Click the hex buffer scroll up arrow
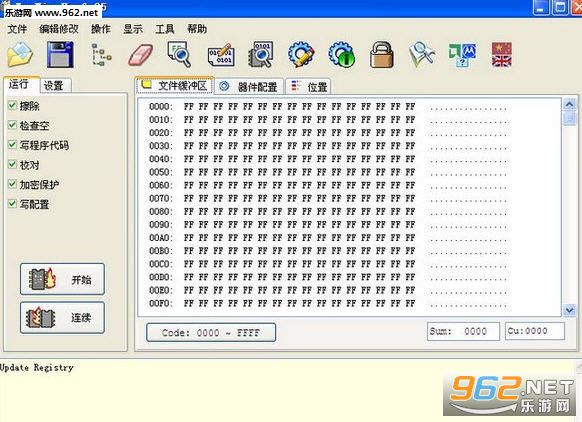Image resolution: width=582 pixels, height=422 pixels. pyautogui.click(x=570, y=104)
